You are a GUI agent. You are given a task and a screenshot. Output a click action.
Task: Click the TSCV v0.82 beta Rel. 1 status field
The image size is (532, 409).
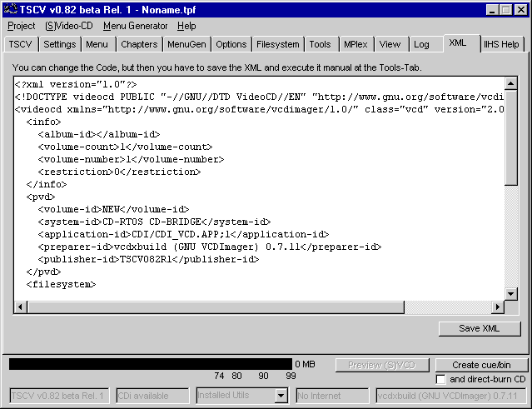coord(59,396)
